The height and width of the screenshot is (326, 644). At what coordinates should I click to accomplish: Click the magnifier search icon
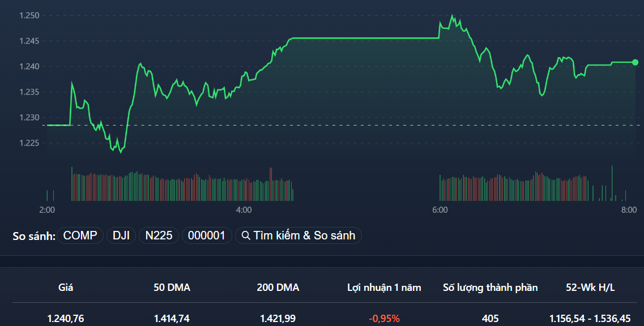tap(246, 235)
